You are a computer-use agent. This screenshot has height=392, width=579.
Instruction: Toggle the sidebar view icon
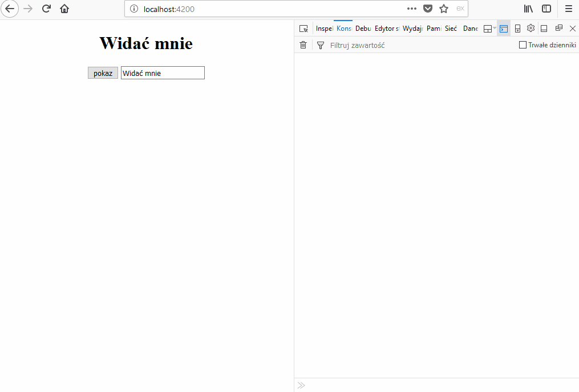[x=546, y=9]
